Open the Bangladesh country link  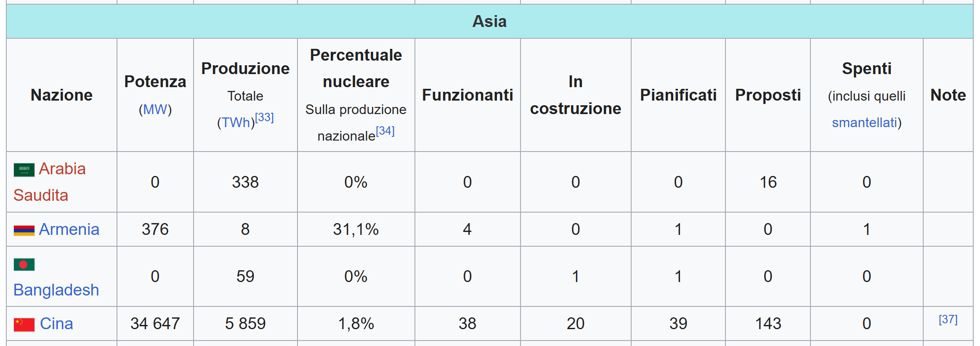pyautogui.click(x=56, y=290)
